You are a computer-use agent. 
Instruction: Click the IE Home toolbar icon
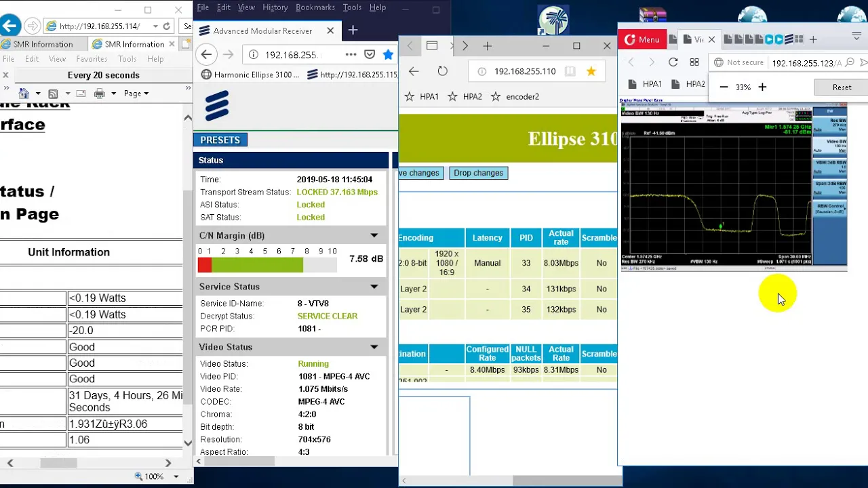[24, 94]
